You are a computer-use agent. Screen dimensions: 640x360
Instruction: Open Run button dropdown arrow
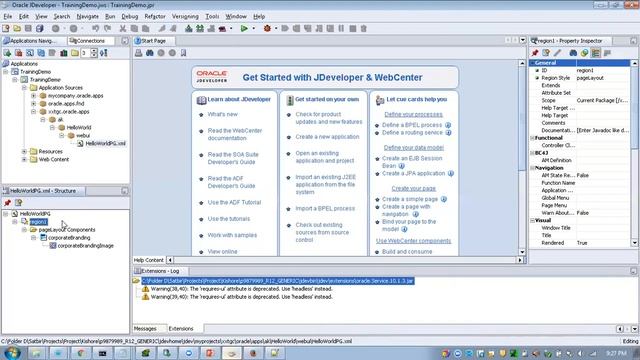(x=253, y=29)
